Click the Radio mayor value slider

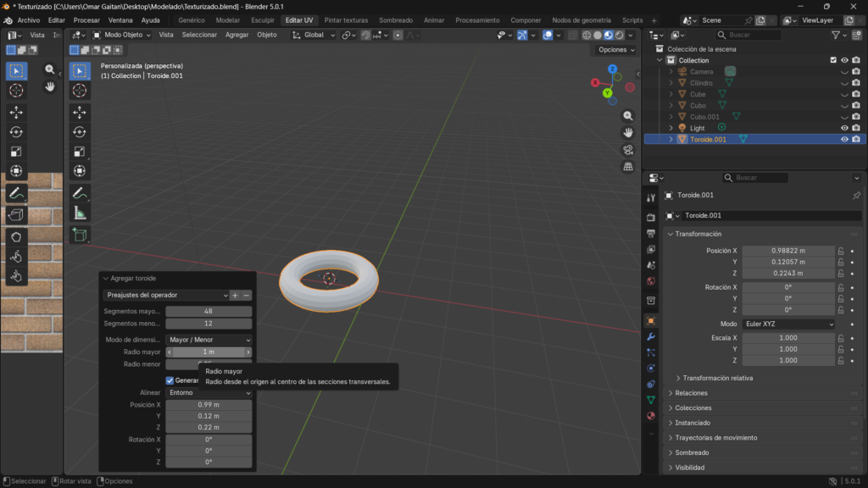(x=209, y=352)
